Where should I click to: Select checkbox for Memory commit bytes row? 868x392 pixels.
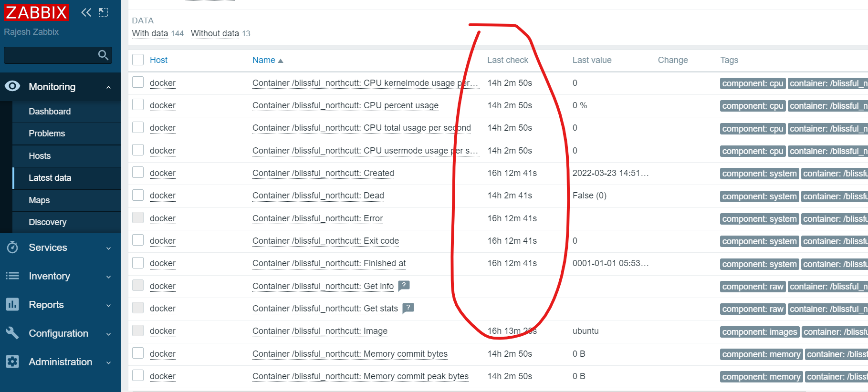[x=138, y=353]
